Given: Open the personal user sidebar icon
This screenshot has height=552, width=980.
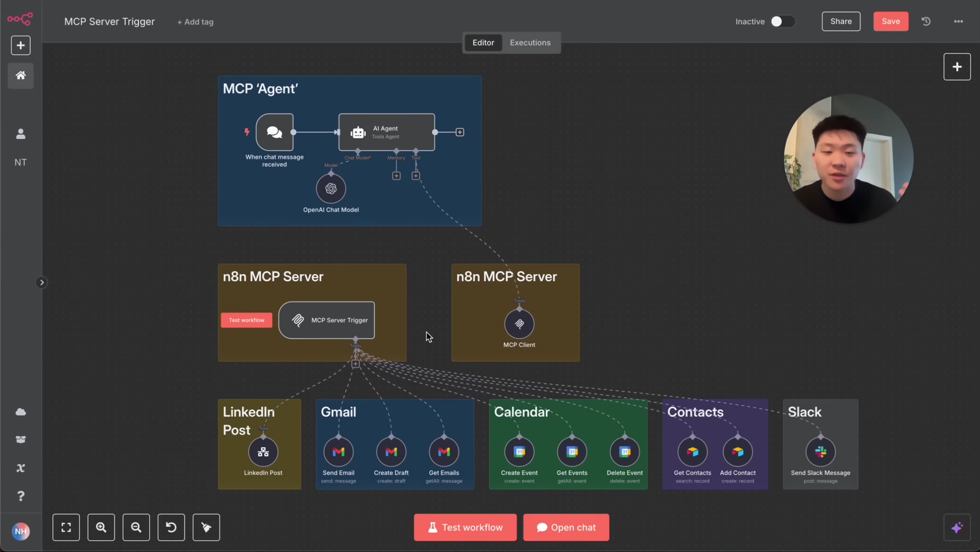Looking at the screenshot, I should click(x=21, y=134).
